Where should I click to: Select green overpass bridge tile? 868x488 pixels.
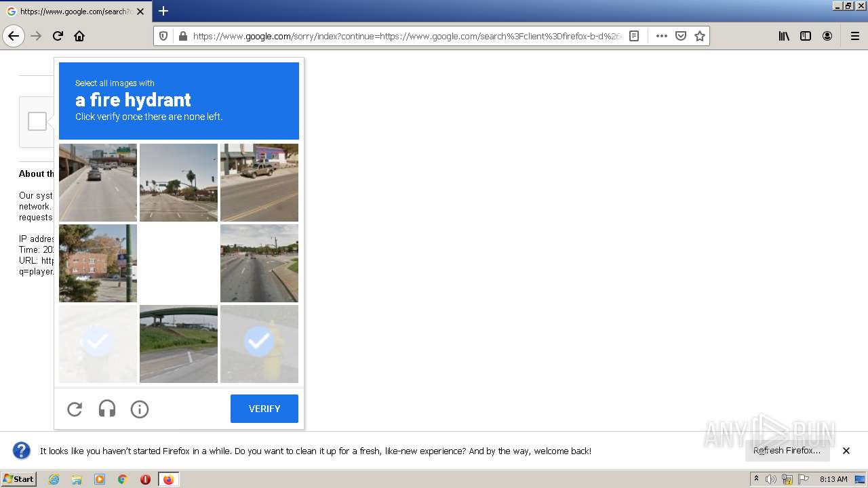click(x=178, y=344)
